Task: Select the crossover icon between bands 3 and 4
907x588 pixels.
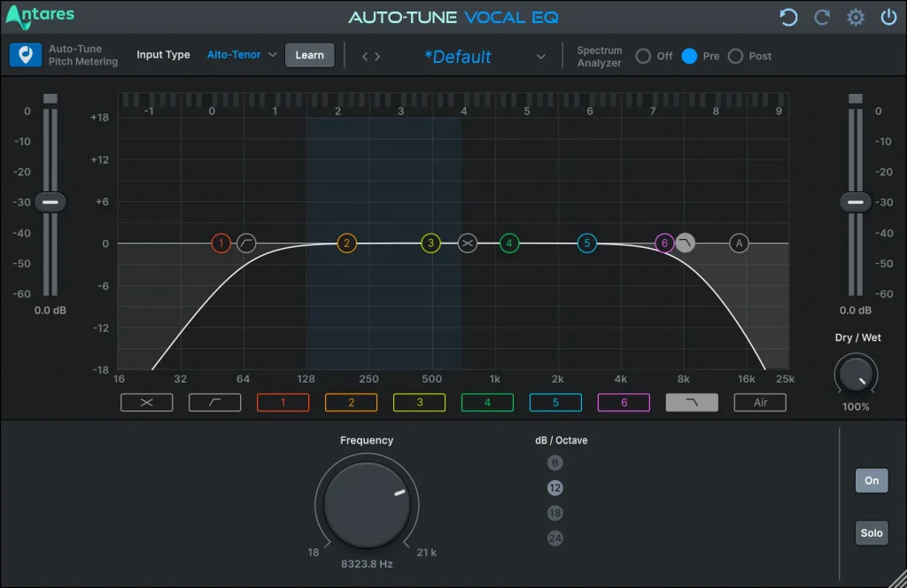Action: pyautogui.click(x=469, y=243)
